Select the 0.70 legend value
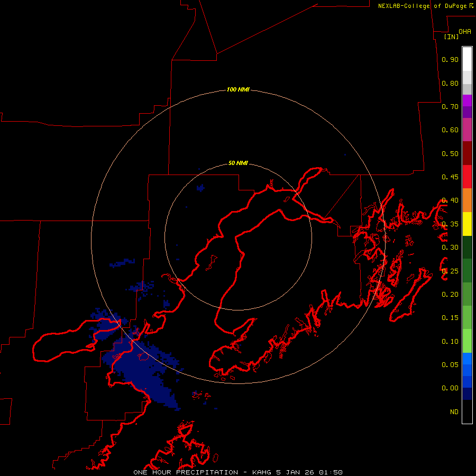This screenshot has width=476, height=476. pos(450,106)
